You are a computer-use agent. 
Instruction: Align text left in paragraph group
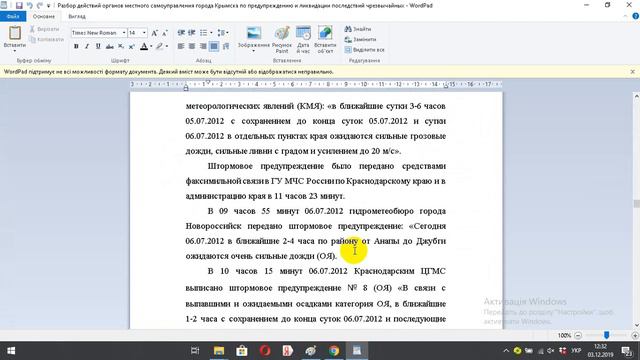coord(181,47)
